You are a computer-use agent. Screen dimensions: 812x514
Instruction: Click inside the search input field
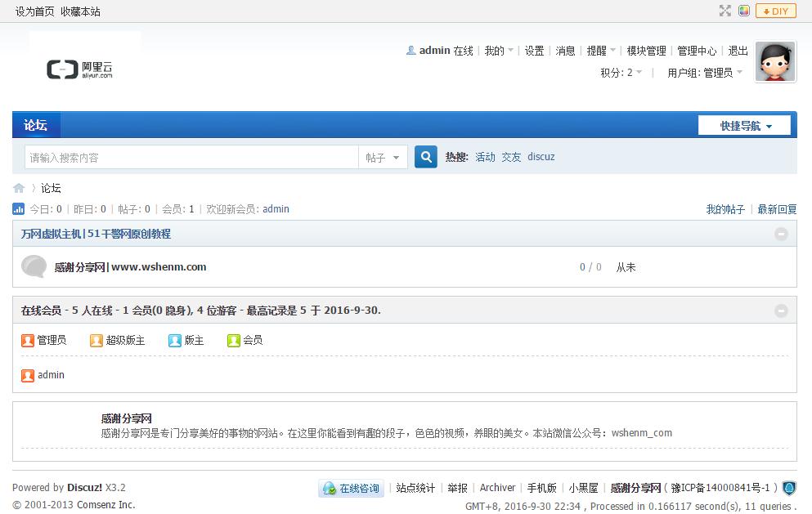(x=188, y=156)
